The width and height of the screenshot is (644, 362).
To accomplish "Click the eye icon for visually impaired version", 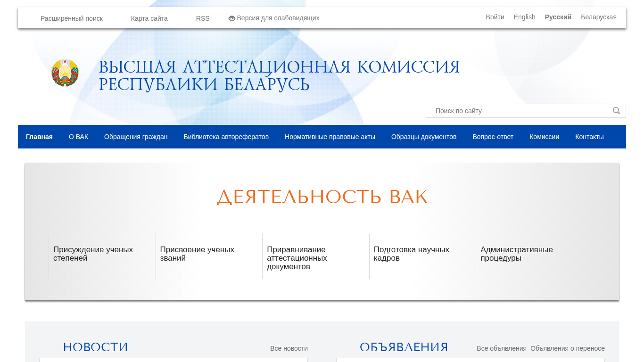I will click(232, 18).
